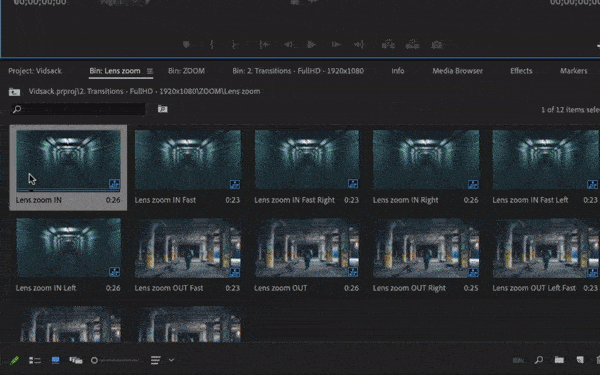Select the Bin: Lens zoom tab

pyautogui.click(x=115, y=71)
